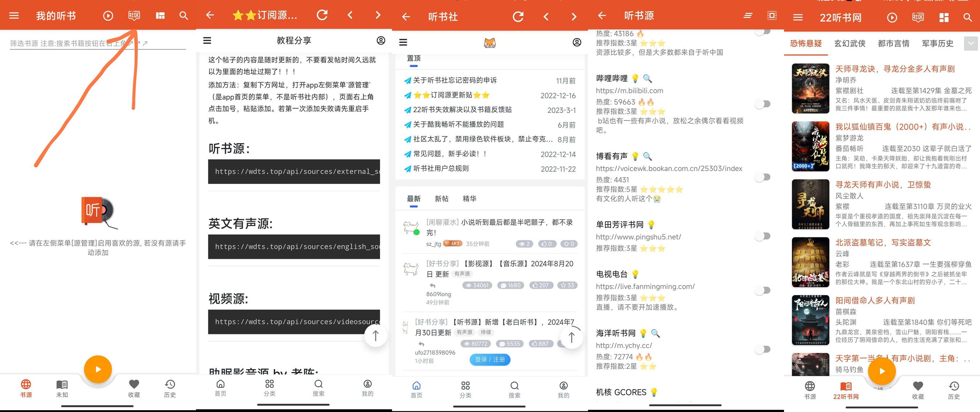Enable the 博看有声 source toggle
Image resolution: width=980 pixels, height=412 pixels.
coord(763,177)
